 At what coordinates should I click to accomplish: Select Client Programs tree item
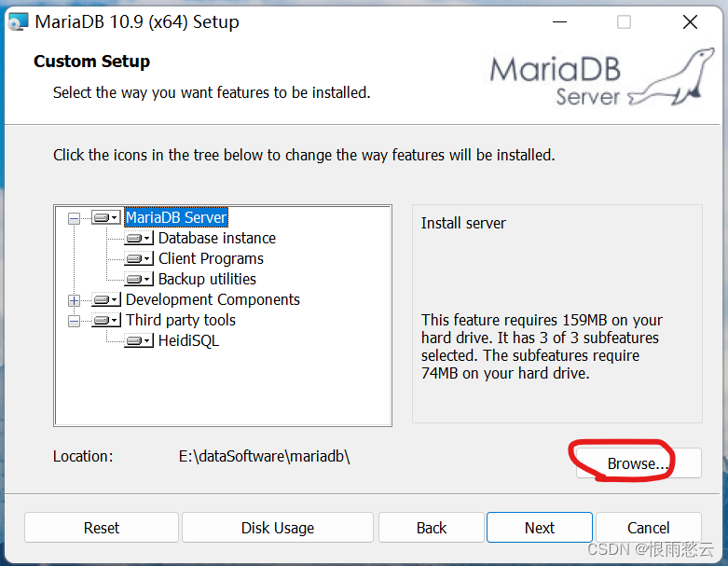211,258
